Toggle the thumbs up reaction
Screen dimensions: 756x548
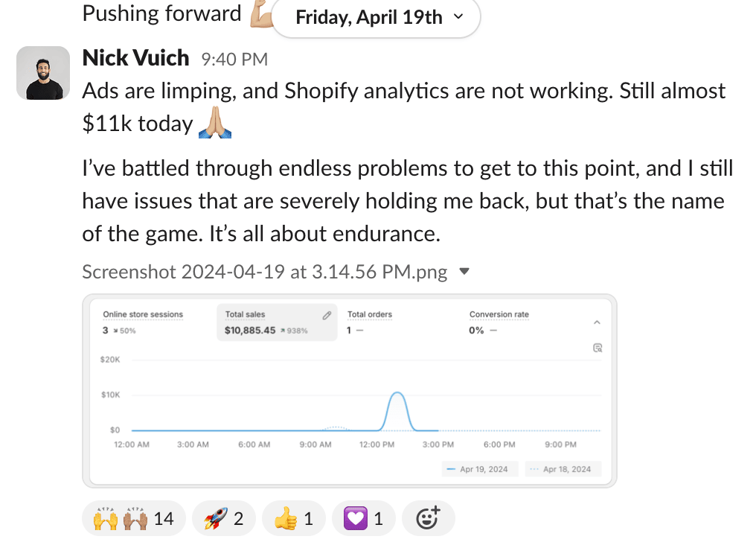tap(293, 518)
